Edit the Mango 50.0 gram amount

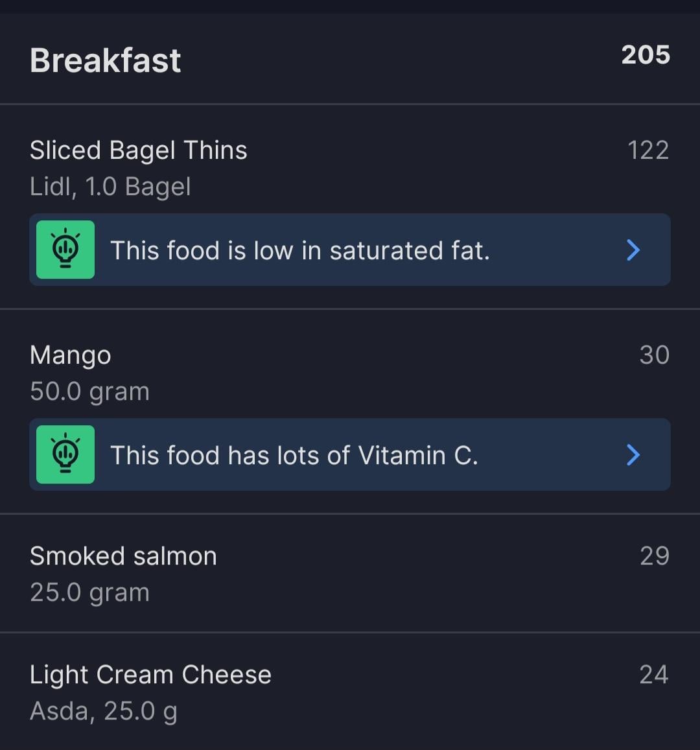pyautogui.click(x=89, y=392)
